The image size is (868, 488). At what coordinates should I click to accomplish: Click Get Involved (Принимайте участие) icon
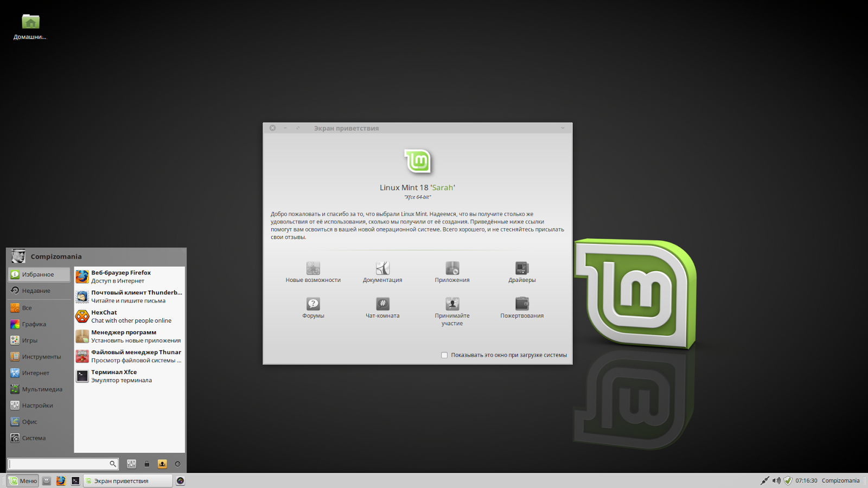(452, 312)
